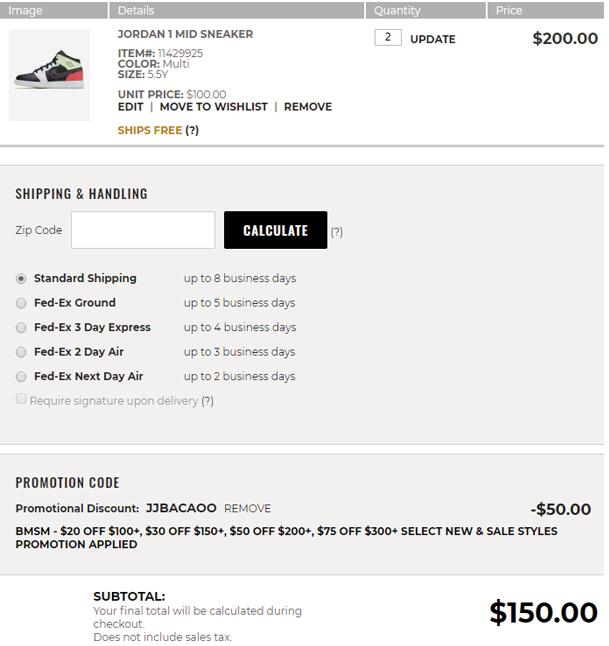
Task: Click the quantity input field
Action: (x=388, y=38)
